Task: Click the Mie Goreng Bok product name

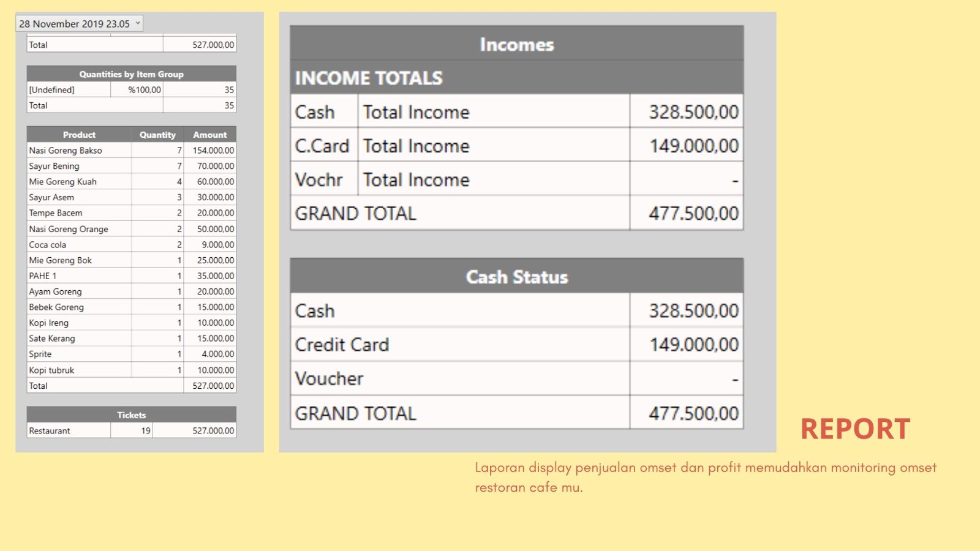Action: click(60, 260)
